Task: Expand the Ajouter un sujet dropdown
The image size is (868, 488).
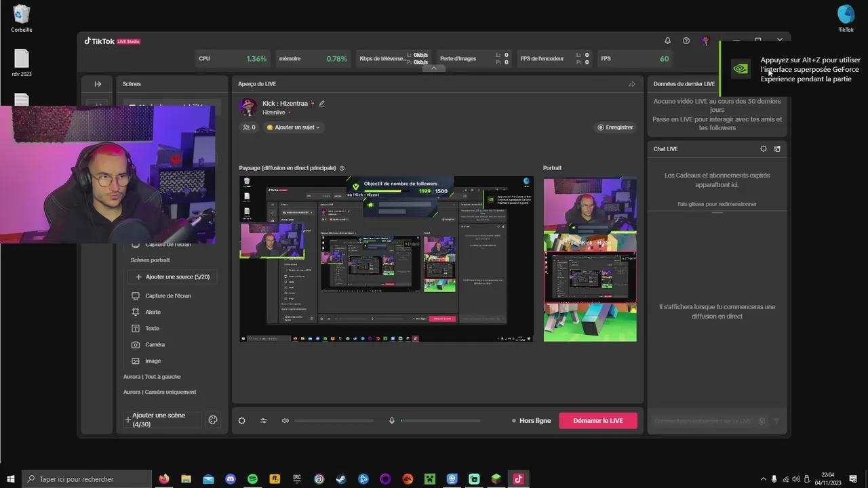Action: pos(293,127)
